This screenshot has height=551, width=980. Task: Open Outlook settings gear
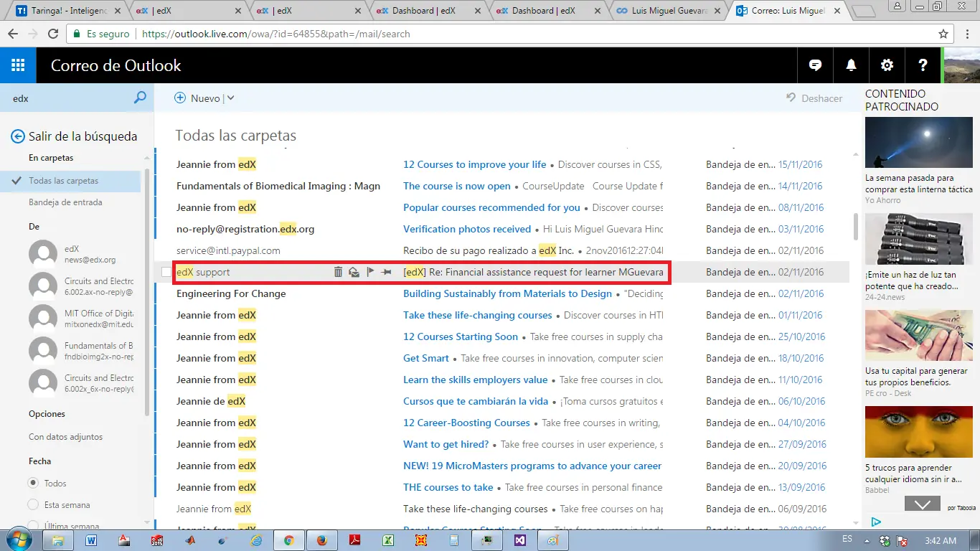point(887,65)
